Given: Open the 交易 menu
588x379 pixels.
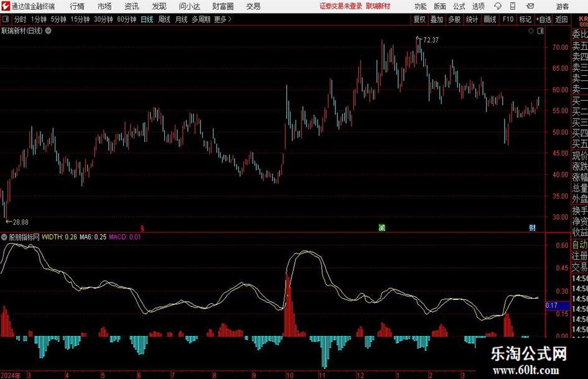Looking at the screenshot, I should tap(253, 6).
